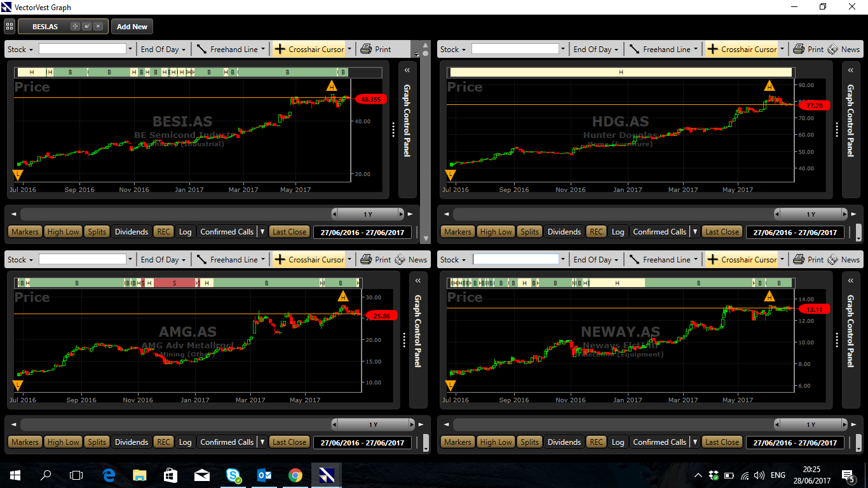Open Skype from the taskbar
The width and height of the screenshot is (868, 488).
[x=234, y=475]
